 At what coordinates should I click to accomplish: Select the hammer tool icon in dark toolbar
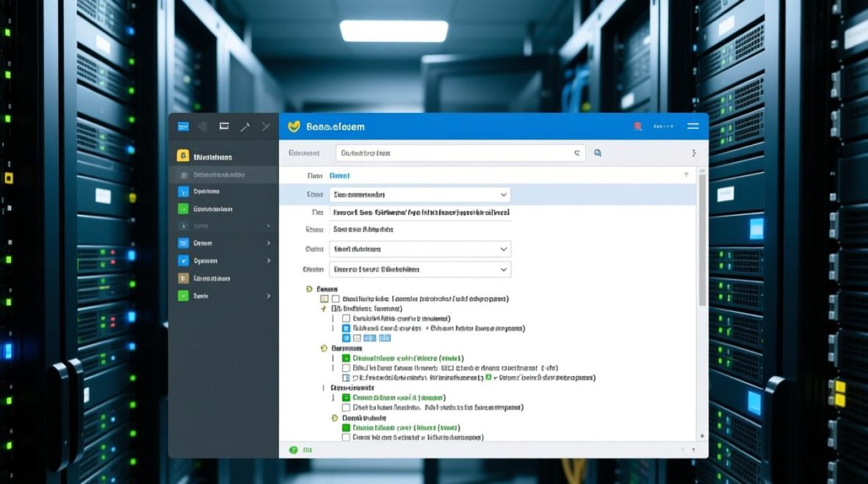[245, 126]
